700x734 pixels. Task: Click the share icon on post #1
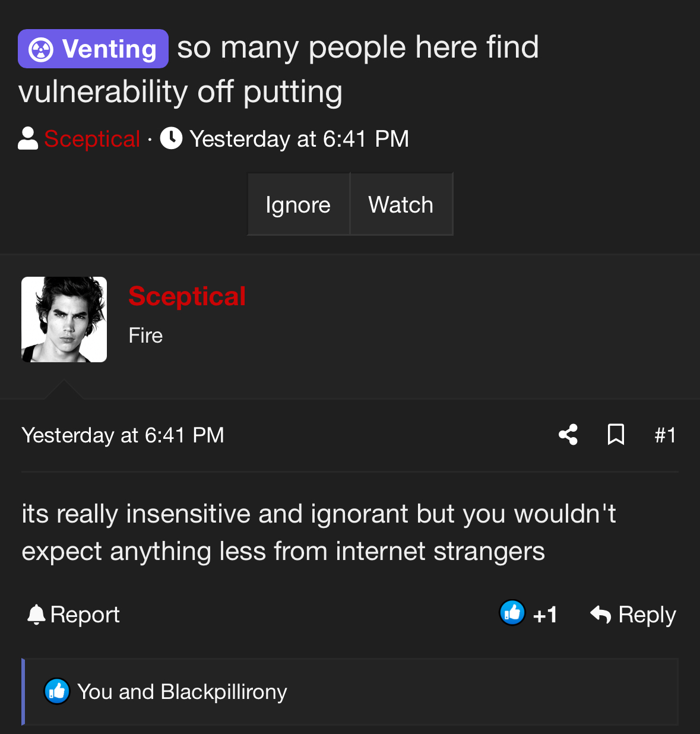[x=568, y=435]
